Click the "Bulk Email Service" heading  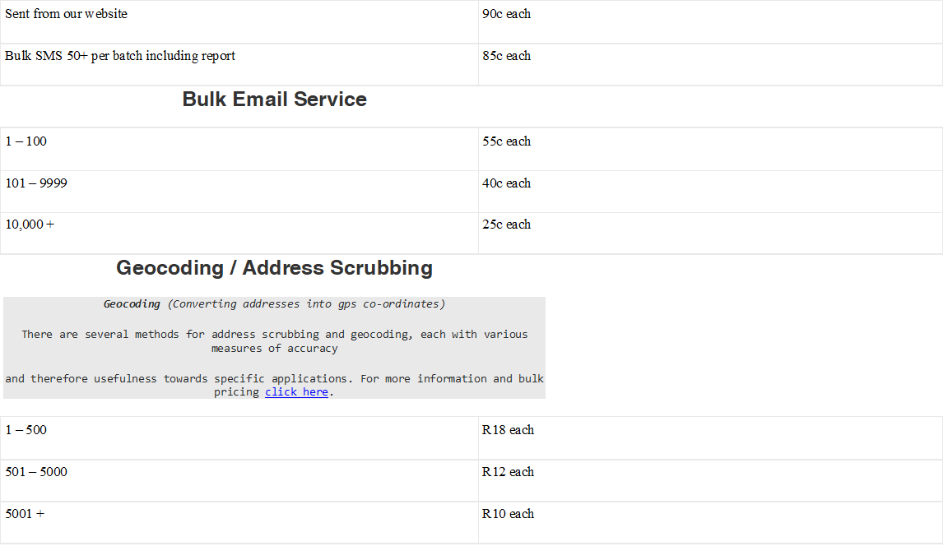click(x=274, y=100)
